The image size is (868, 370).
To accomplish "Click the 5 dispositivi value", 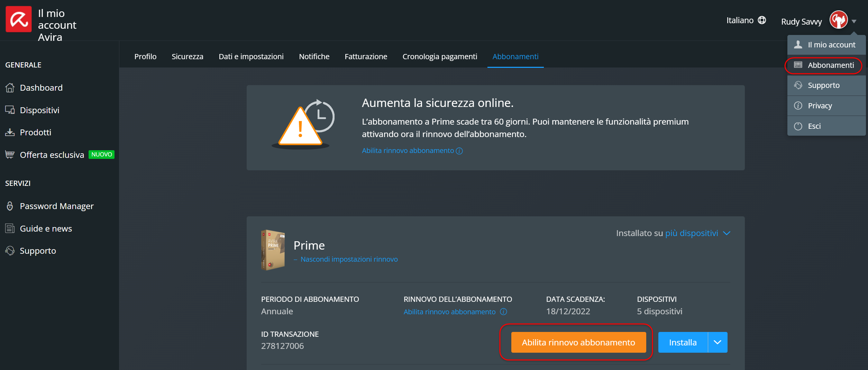I will click(659, 312).
